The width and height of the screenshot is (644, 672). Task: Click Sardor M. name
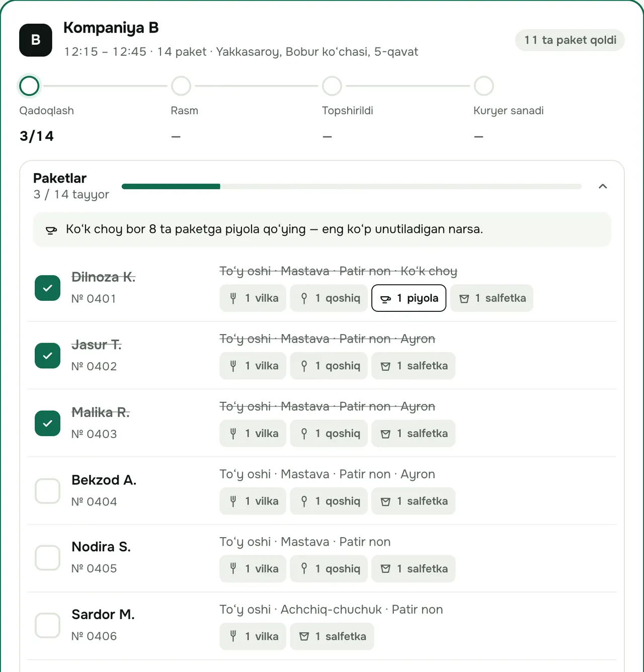coord(103,615)
